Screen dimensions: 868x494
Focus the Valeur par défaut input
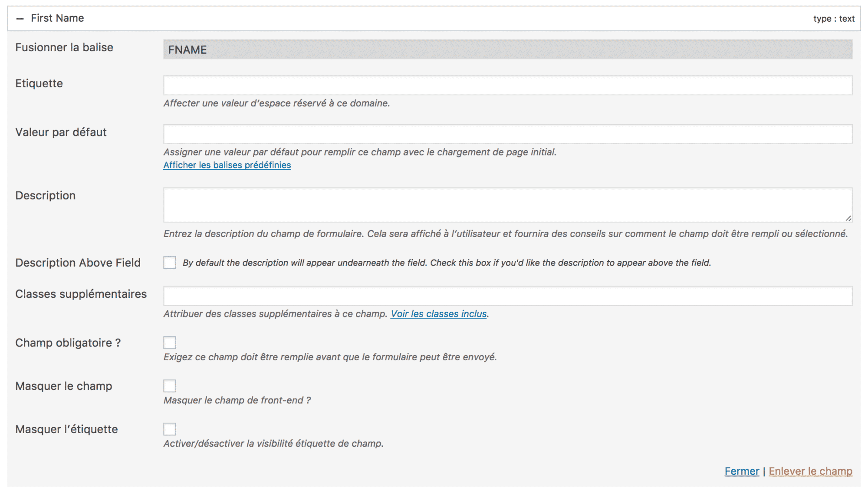coord(391,134)
